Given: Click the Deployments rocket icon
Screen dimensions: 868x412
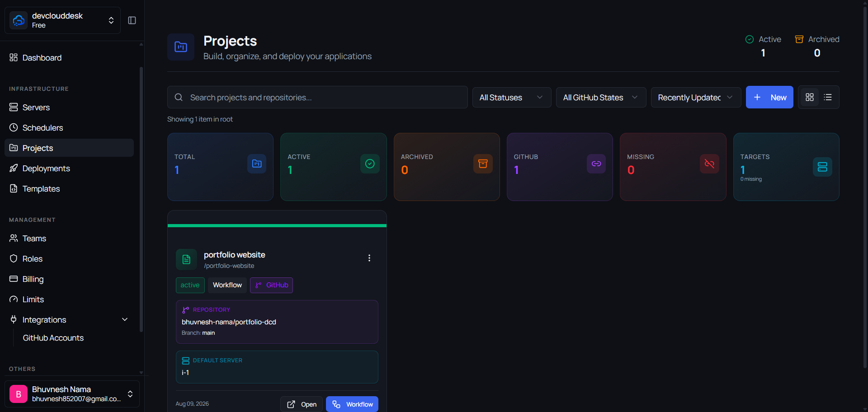Looking at the screenshot, I should click(x=14, y=168).
